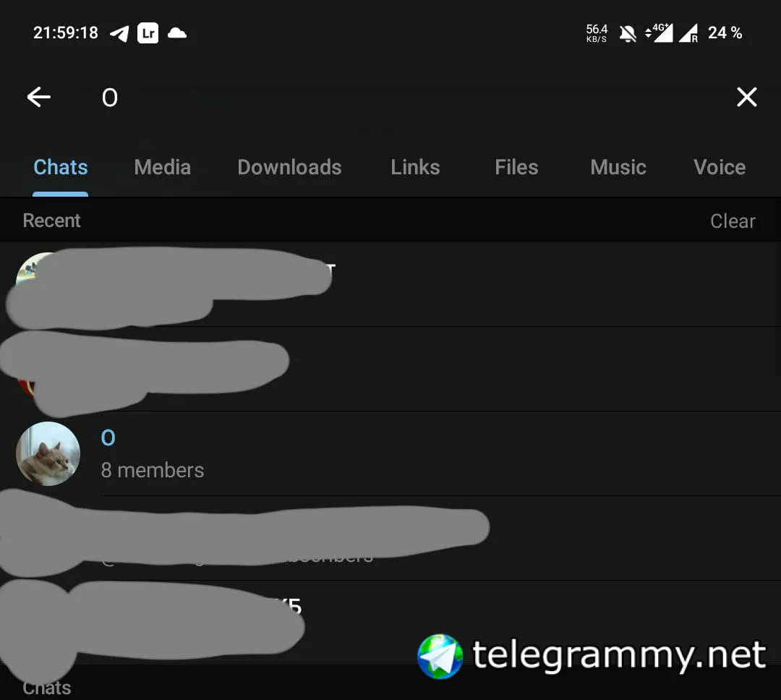Tap the muted bell status icon
The width and height of the screenshot is (781, 700).
click(628, 33)
